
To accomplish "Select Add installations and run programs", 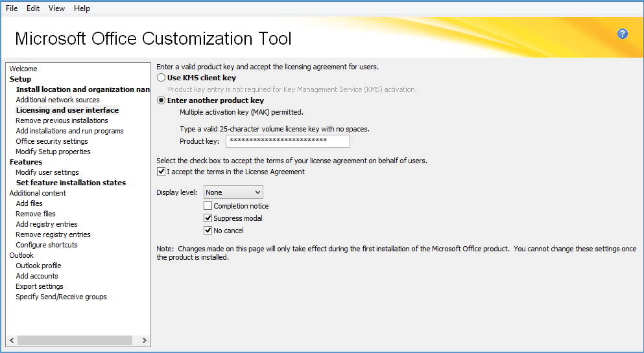I will (x=69, y=131).
